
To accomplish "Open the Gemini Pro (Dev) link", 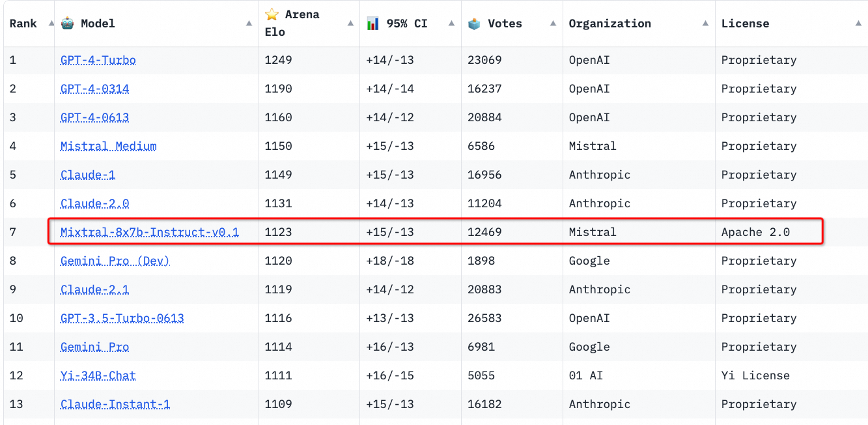I will pos(115,261).
